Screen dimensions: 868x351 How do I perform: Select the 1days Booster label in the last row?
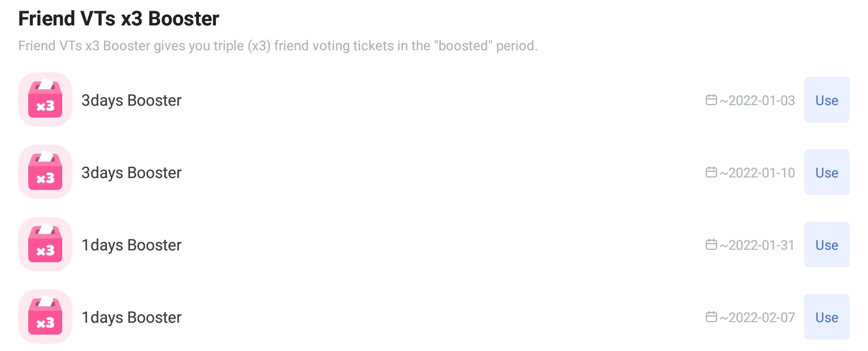131,318
